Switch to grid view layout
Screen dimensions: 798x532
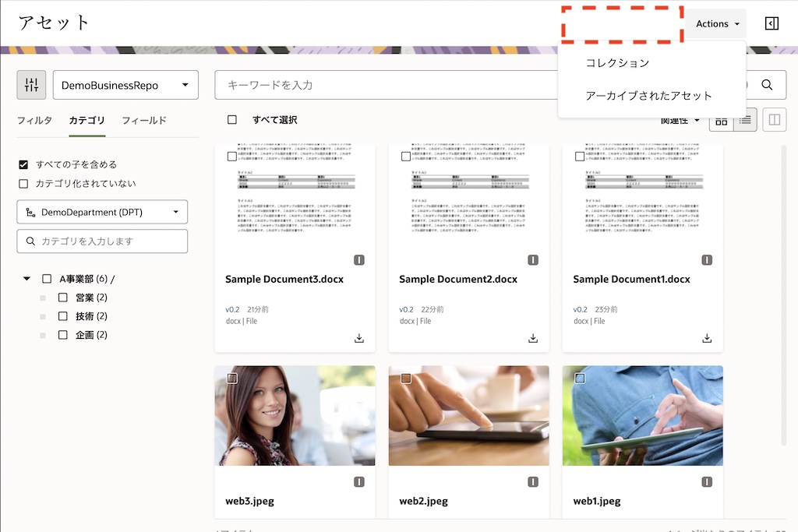pyautogui.click(x=722, y=120)
